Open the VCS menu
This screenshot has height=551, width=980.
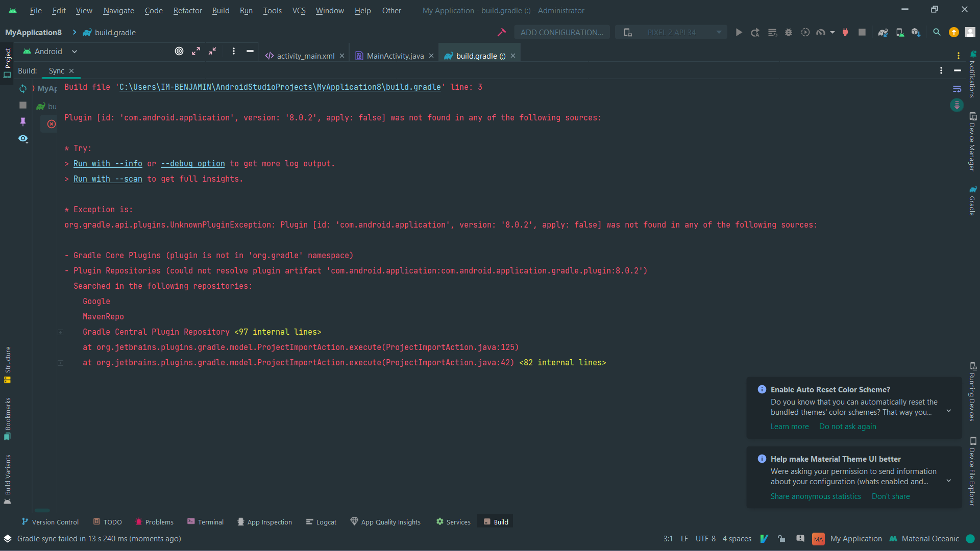pos(299,10)
